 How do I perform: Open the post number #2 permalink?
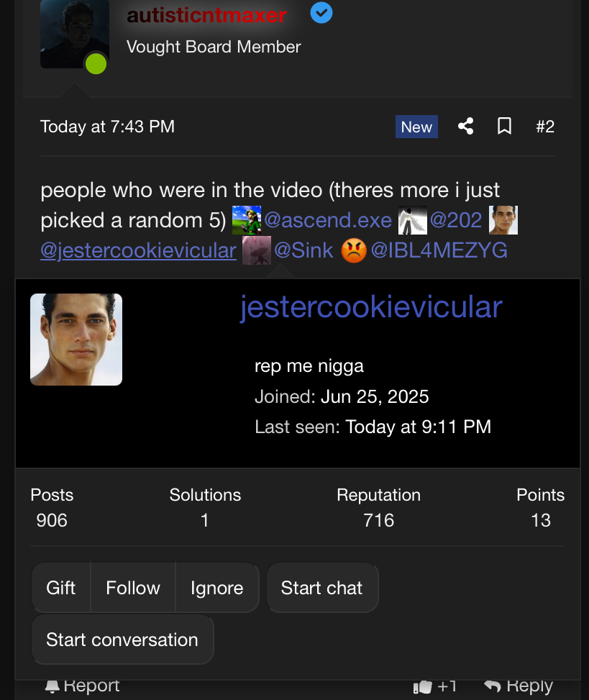point(545,127)
